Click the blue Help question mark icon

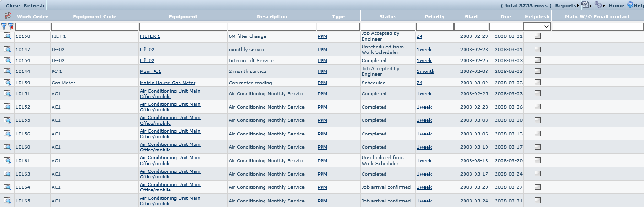coord(630,5)
